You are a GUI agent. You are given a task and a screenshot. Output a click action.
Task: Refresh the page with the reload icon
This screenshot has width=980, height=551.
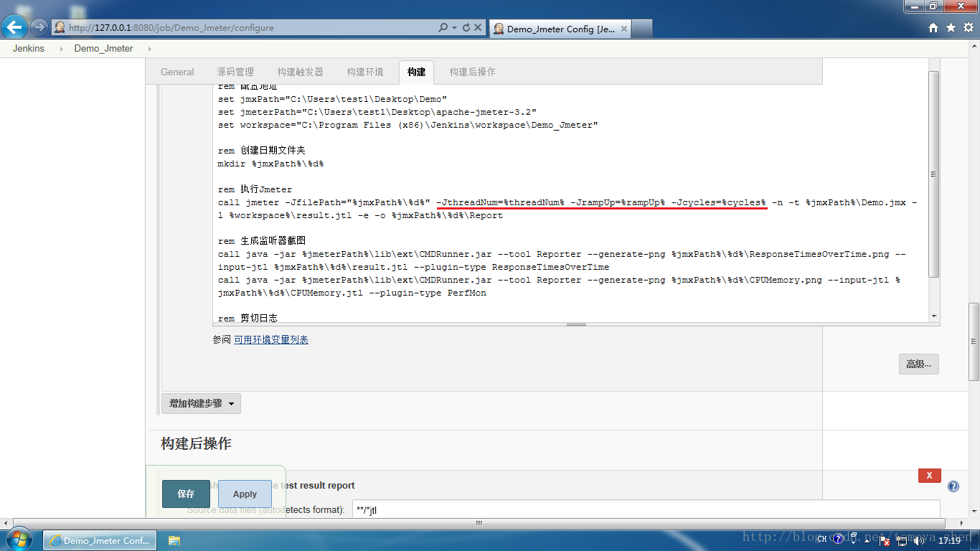tap(466, 27)
